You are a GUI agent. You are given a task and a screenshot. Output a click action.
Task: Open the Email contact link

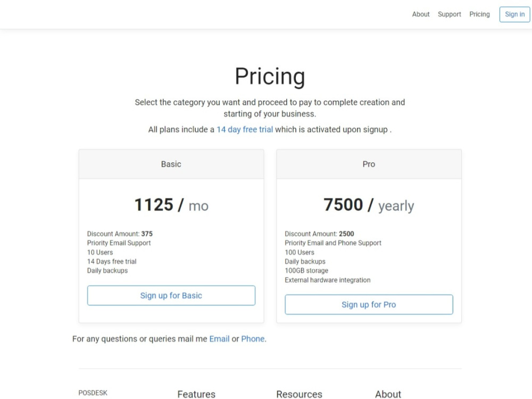pyautogui.click(x=219, y=339)
